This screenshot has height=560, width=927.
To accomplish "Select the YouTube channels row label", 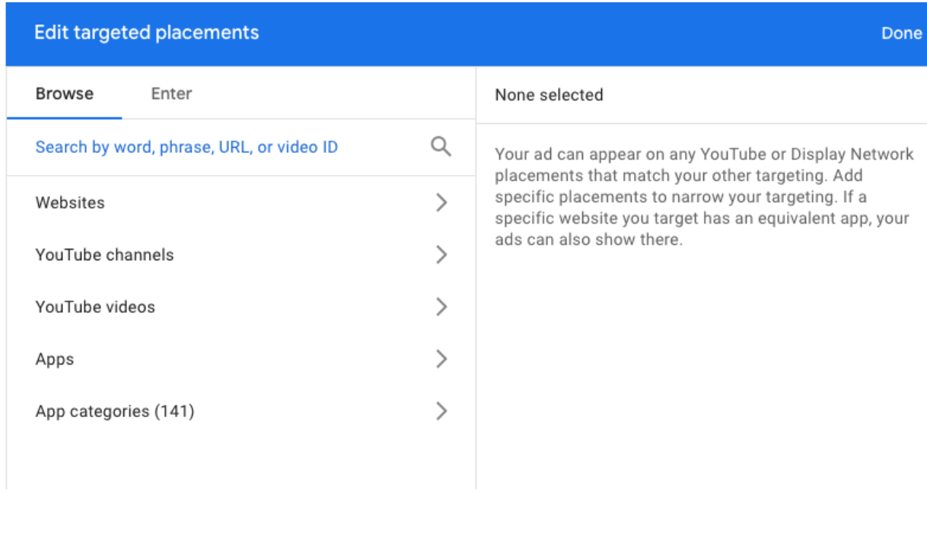I will point(104,255).
